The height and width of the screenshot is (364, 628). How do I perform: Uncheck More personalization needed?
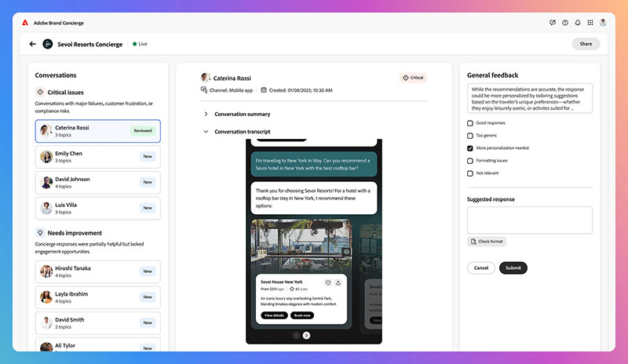pyautogui.click(x=470, y=147)
